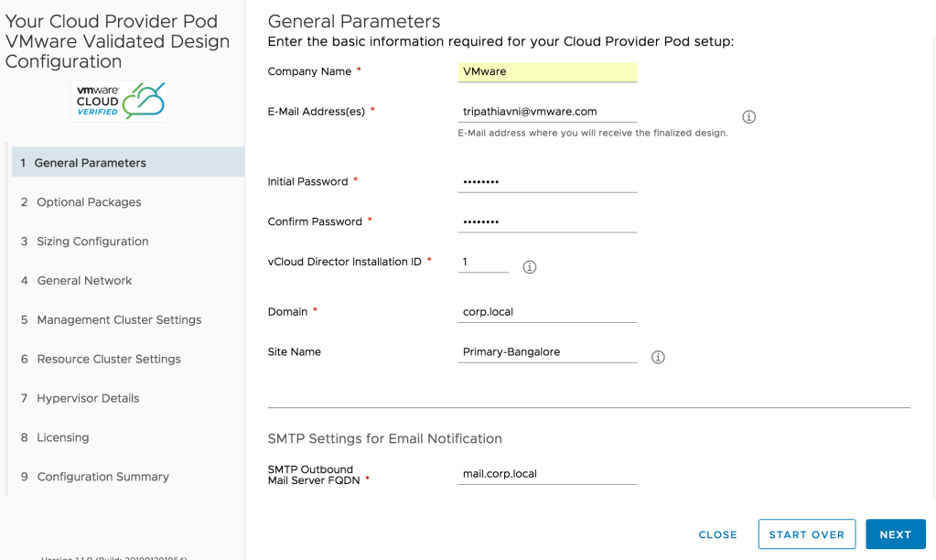Focus the Company Name input field
The height and width of the screenshot is (560, 936).
(x=547, y=71)
